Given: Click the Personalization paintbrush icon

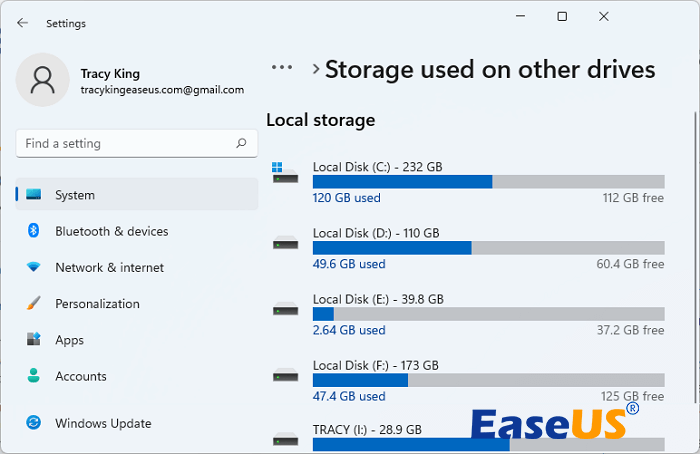Looking at the screenshot, I should click(34, 304).
